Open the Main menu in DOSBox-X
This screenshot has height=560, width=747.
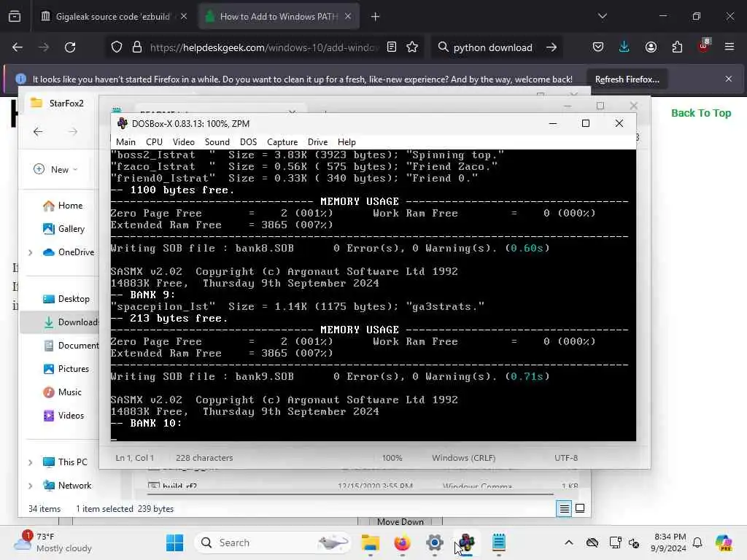[125, 142]
